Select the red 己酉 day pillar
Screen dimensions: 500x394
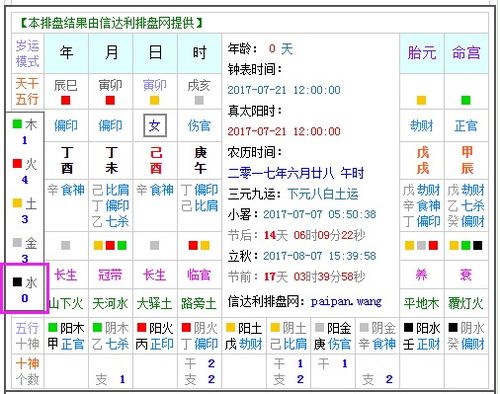156,160
